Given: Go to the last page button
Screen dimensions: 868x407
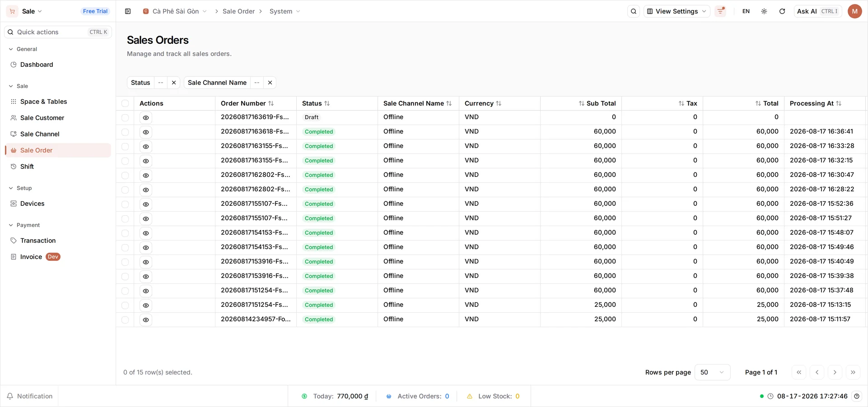Looking at the screenshot, I should point(853,372).
